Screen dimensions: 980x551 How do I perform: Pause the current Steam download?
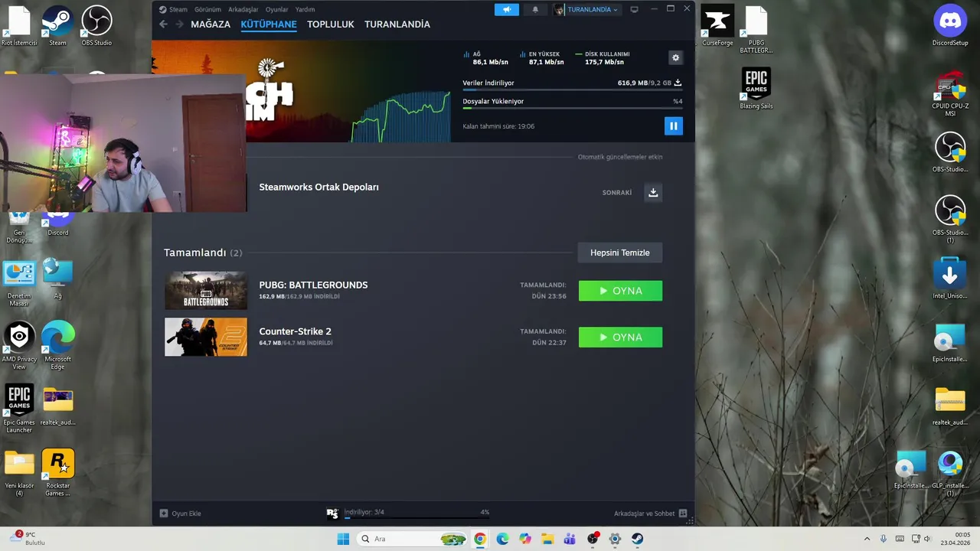pos(673,126)
